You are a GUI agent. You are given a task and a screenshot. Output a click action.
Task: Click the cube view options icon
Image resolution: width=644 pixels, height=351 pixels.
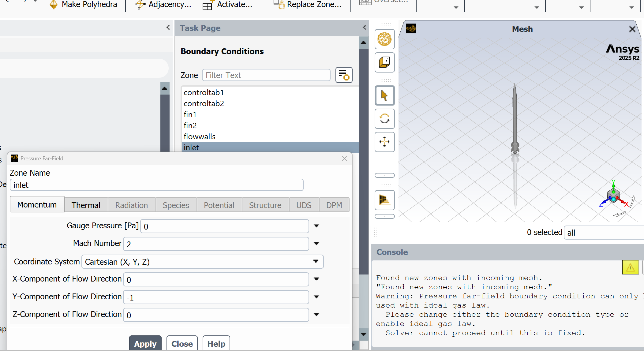pos(384,62)
